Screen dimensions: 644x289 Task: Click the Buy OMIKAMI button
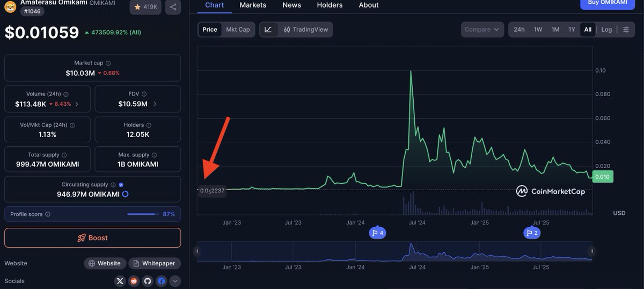click(608, 3)
